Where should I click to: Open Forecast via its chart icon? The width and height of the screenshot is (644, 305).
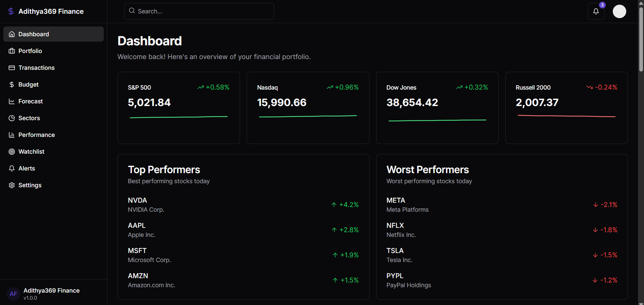point(11,101)
